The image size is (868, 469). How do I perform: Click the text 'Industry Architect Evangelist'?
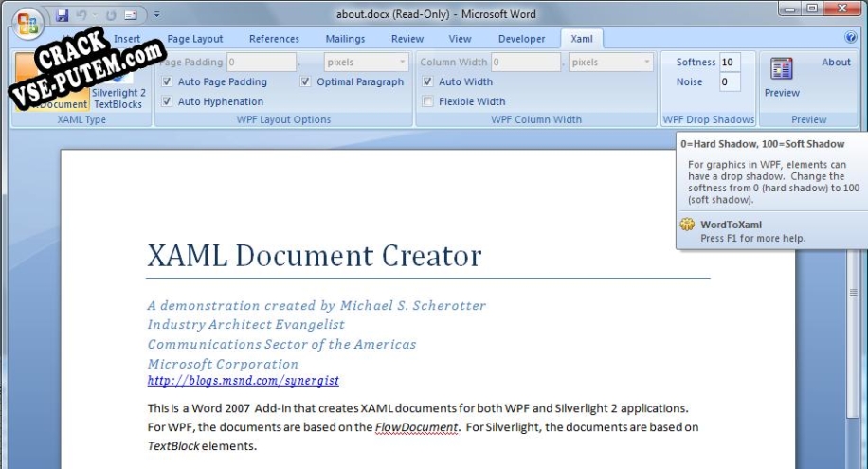coord(245,324)
